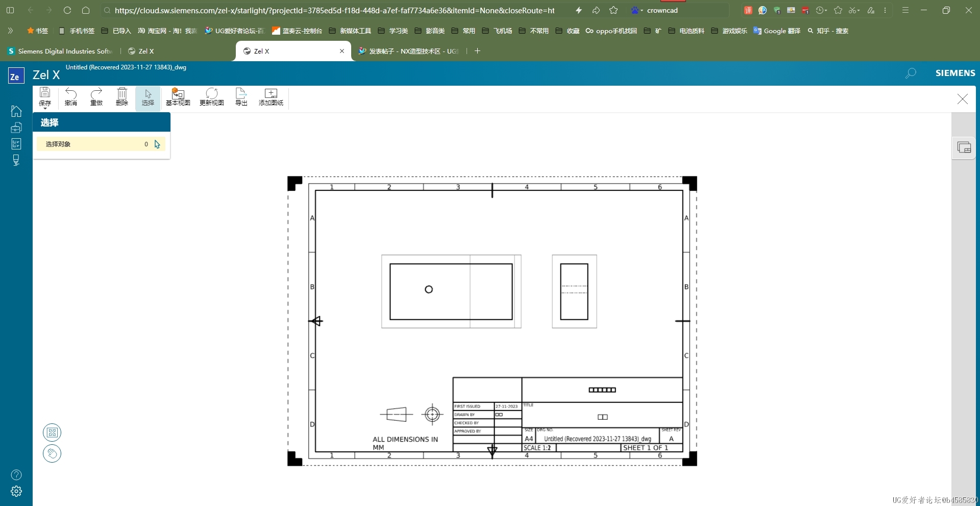Open the sheet overview panel icon at right
Viewport: 980px width, 506px height.
(964, 148)
